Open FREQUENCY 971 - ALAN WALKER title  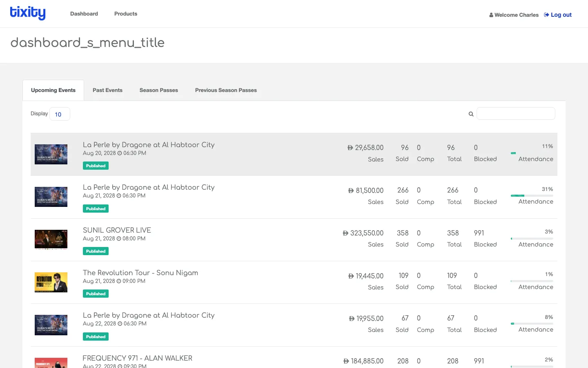[138, 358]
